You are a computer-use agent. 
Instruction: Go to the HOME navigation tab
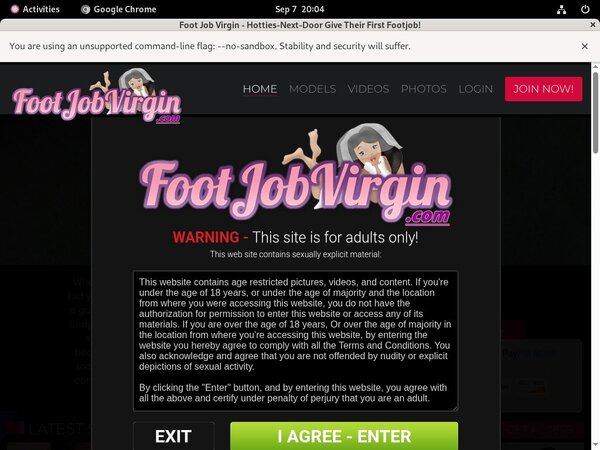pyautogui.click(x=260, y=89)
